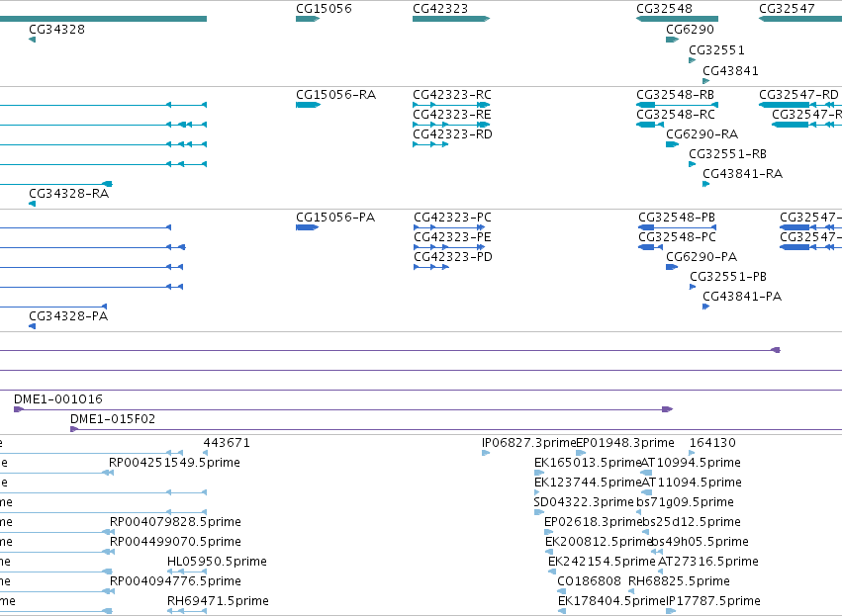Open EST EK200812.5prime
The image size is (842, 616).
pos(599,542)
